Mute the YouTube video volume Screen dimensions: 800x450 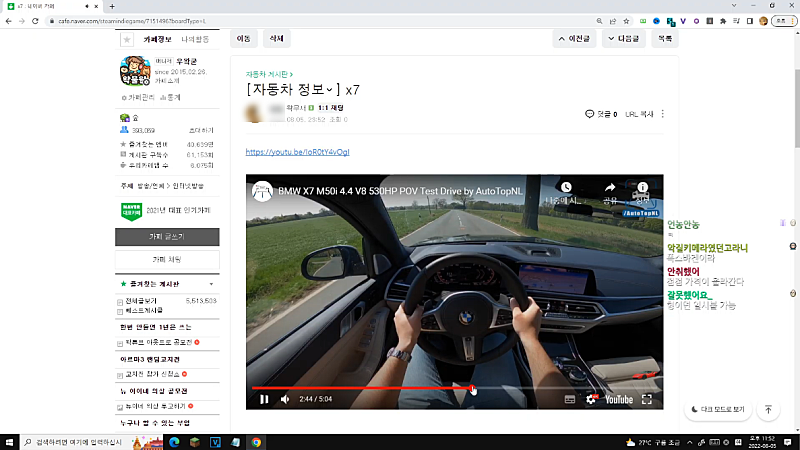point(285,399)
